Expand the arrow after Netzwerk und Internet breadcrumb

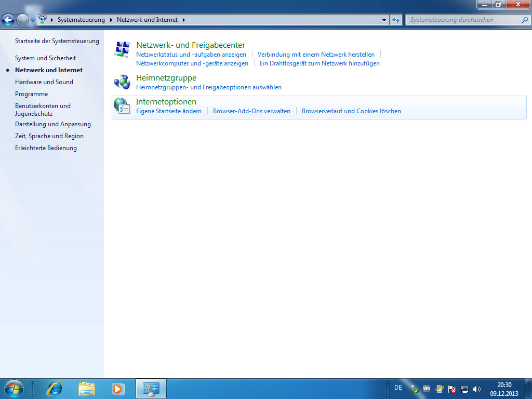[183, 20]
